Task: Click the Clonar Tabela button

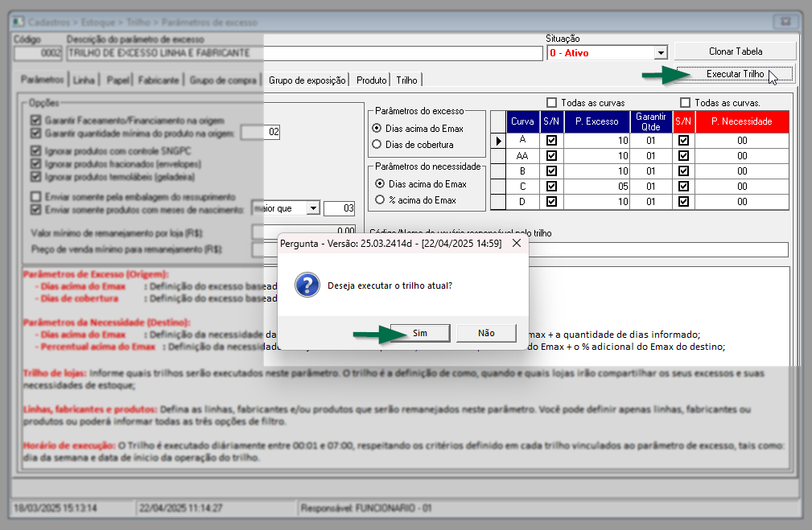Action: coord(735,51)
